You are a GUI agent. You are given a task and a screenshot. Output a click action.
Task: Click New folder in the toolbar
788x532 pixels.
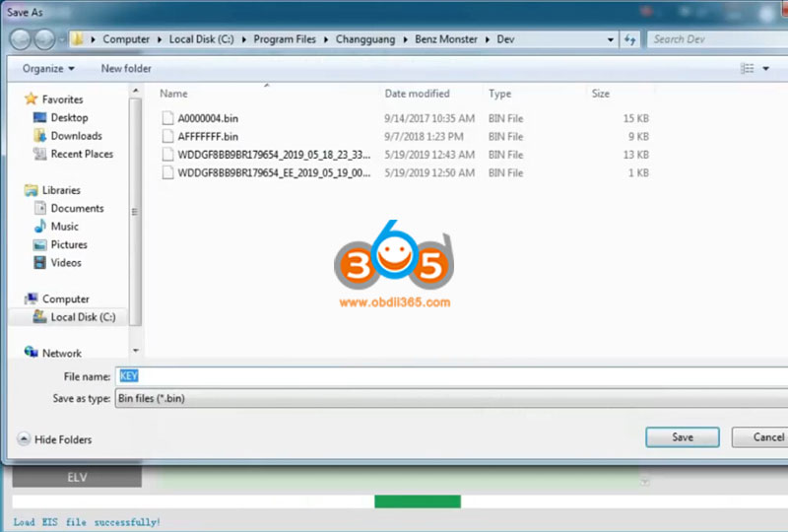[x=126, y=69]
